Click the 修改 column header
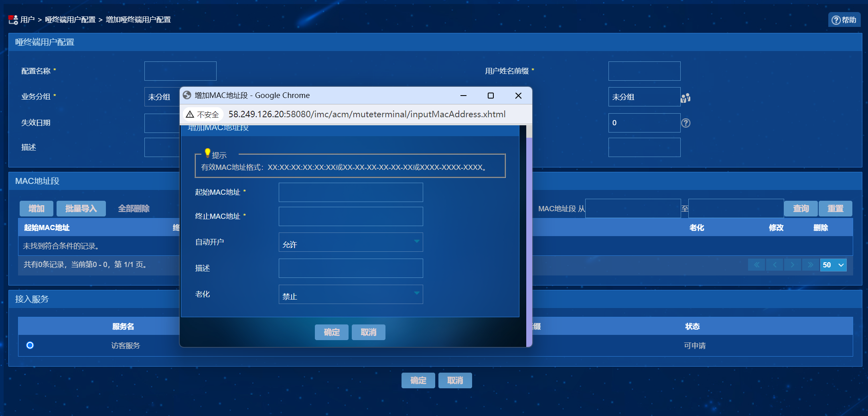The width and height of the screenshot is (868, 416). 776,228
